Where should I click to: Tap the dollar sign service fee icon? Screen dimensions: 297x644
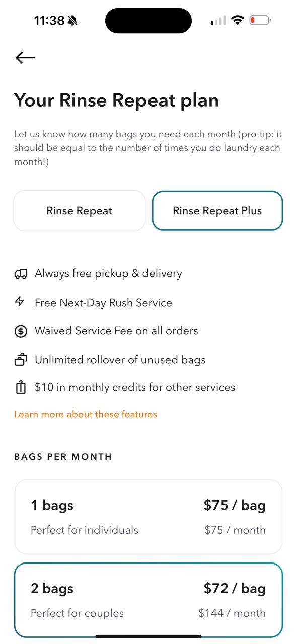click(21, 331)
